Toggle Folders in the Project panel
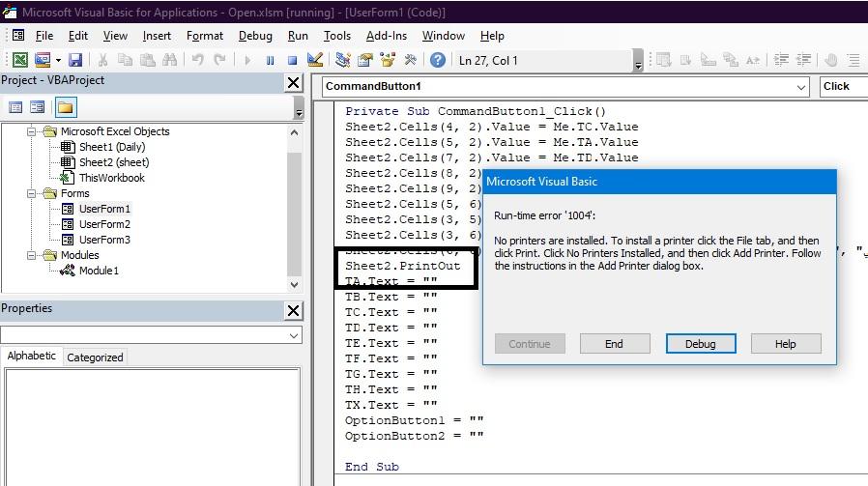The width and height of the screenshot is (868, 486). [x=66, y=107]
